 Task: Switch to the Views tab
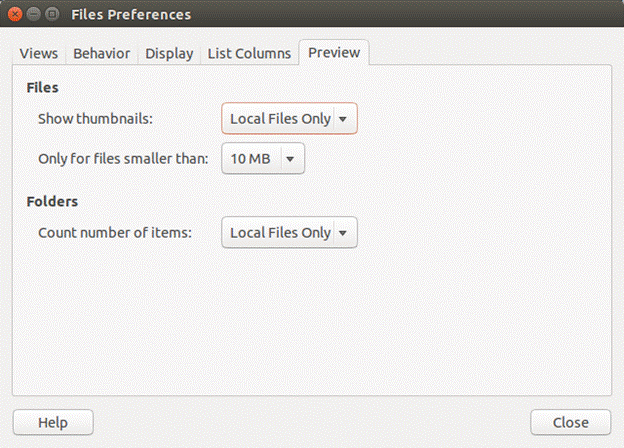coord(39,53)
